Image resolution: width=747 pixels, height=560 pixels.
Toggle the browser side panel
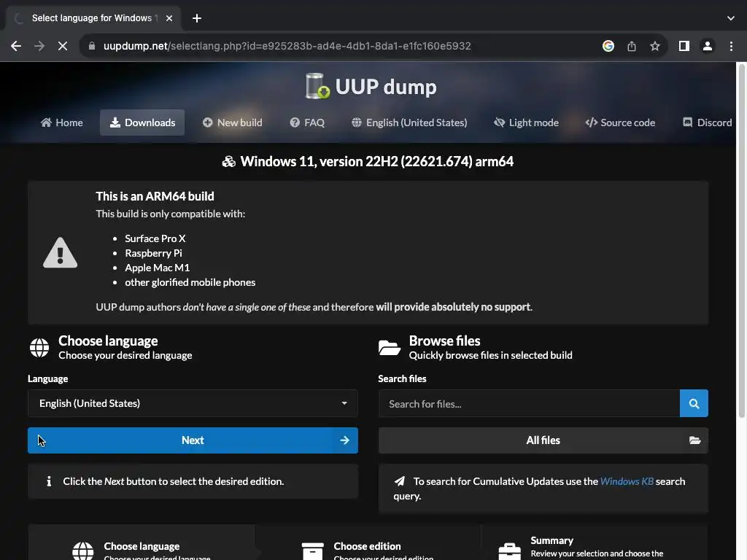click(684, 46)
